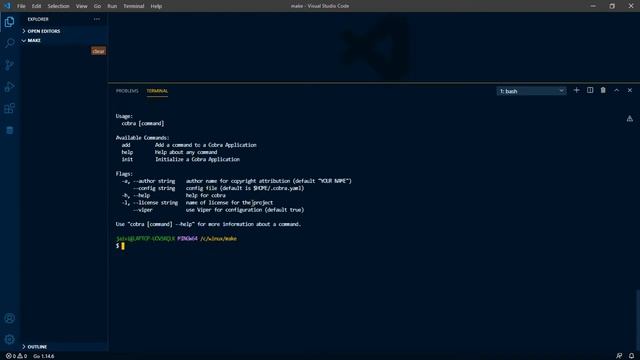Image resolution: width=640 pixels, height=360 pixels.
Task: Open the Terminal menu
Action: point(133,6)
